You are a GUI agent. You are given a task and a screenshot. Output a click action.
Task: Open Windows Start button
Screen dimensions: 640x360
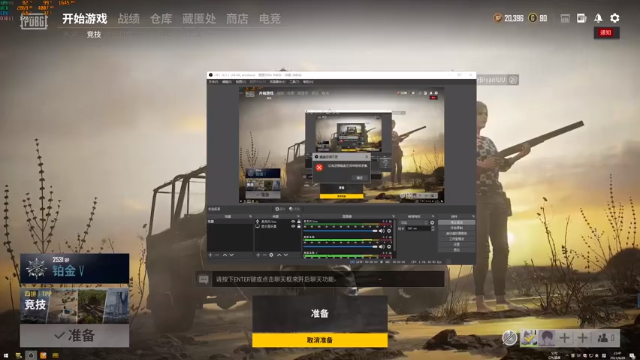[6, 356]
